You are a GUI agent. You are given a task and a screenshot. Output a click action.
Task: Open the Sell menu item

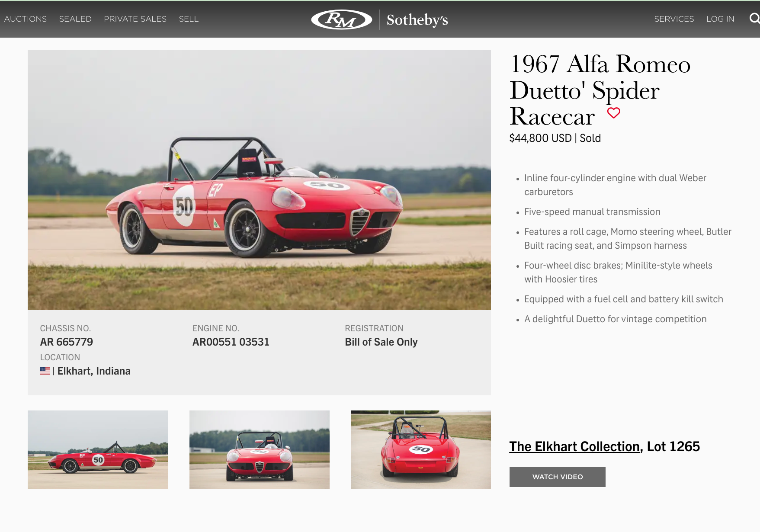189,19
